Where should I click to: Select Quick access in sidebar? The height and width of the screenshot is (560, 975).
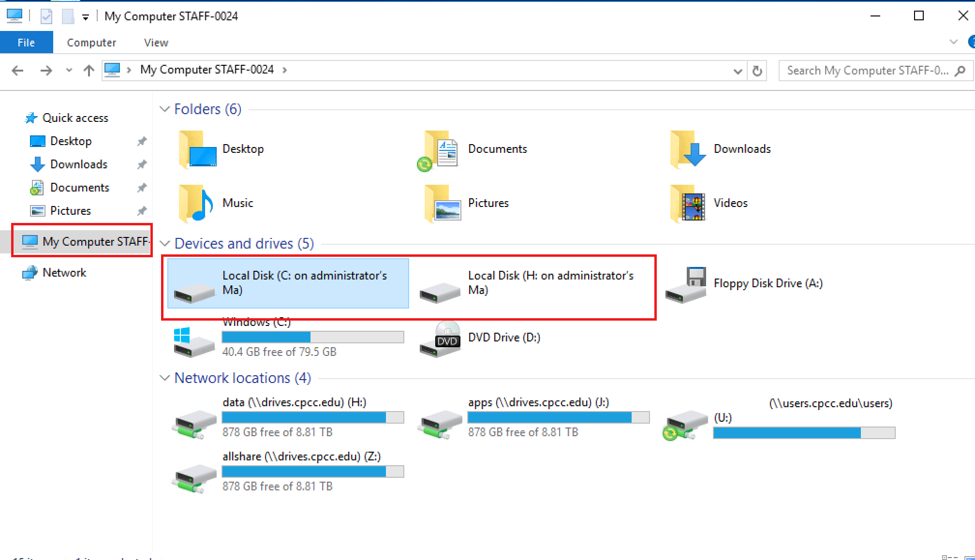click(x=75, y=118)
